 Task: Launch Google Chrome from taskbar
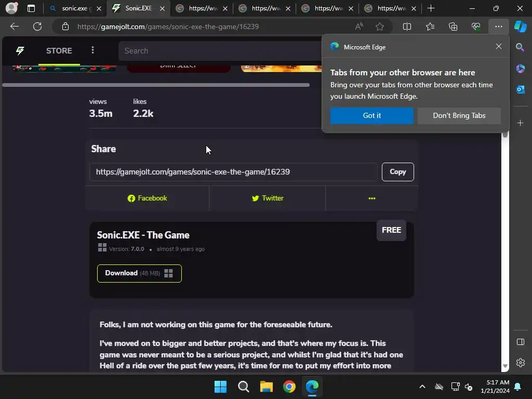(x=289, y=387)
